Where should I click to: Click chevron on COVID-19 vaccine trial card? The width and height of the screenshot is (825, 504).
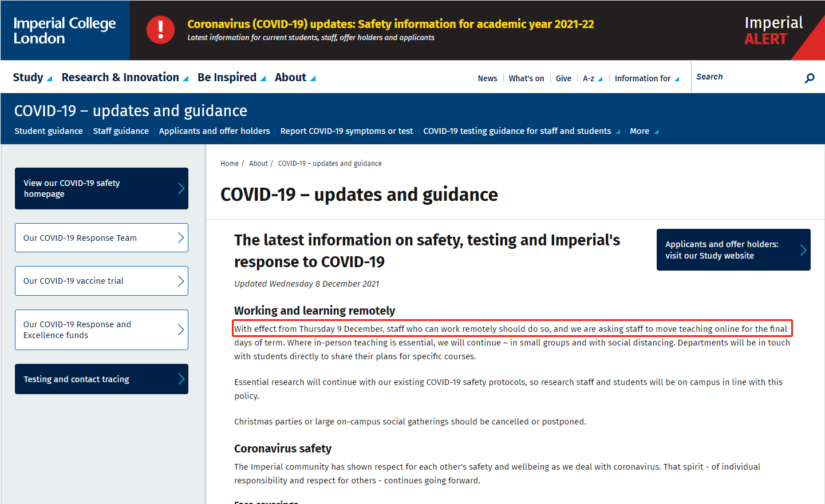tap(181, 281)
